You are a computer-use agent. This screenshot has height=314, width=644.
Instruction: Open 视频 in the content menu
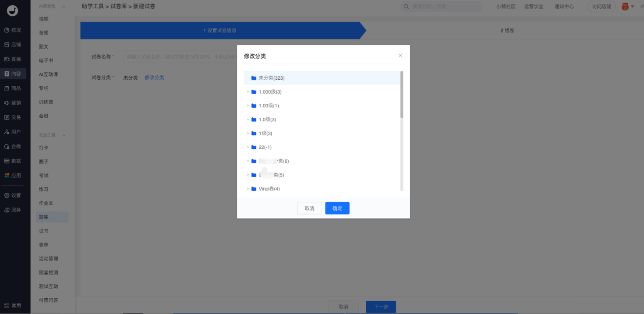44,19
